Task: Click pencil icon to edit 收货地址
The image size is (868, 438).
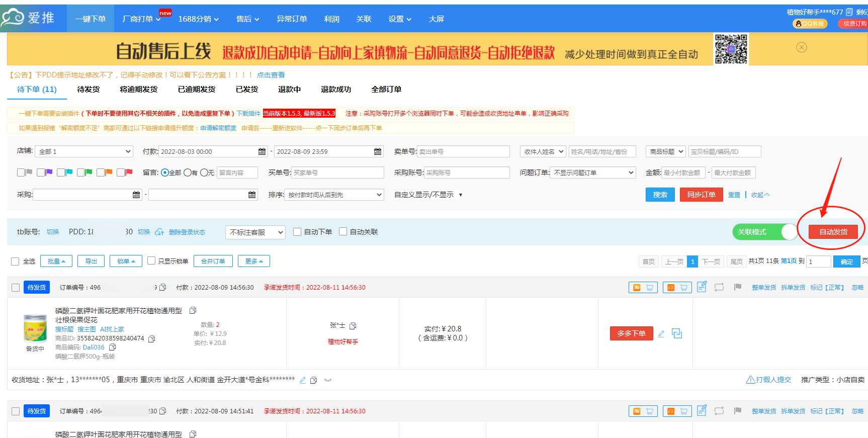Action: (303, 380)
